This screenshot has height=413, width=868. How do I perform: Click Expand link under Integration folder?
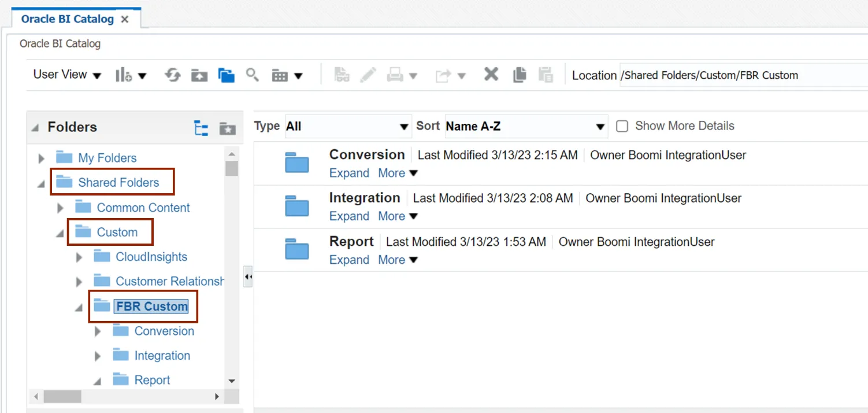(x=349, y=216)
